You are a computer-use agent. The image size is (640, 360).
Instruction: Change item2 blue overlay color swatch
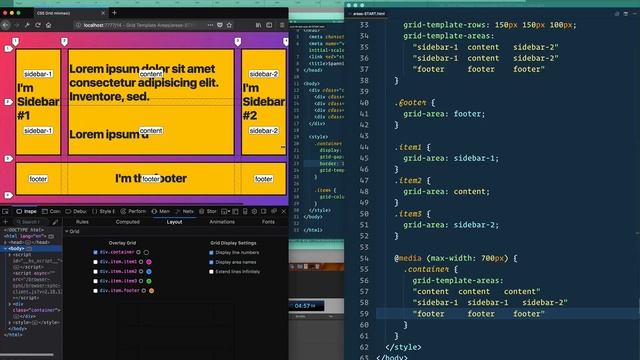click(x=149, y=271)
